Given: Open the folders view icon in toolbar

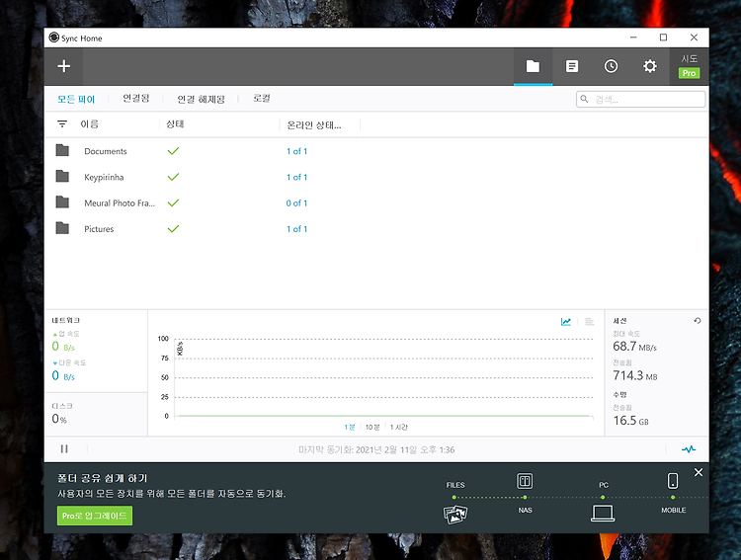Looking at the screenshot, I should point(533,66).
